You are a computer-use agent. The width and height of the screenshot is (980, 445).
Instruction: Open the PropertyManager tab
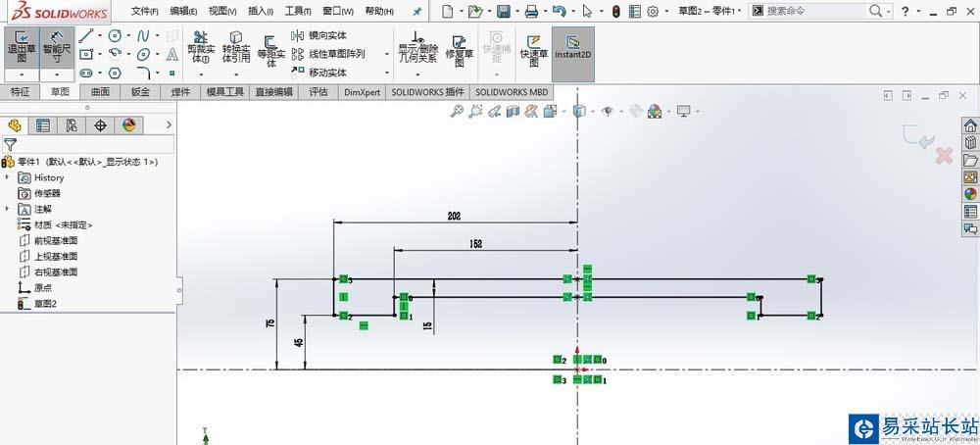pos(43,125)
